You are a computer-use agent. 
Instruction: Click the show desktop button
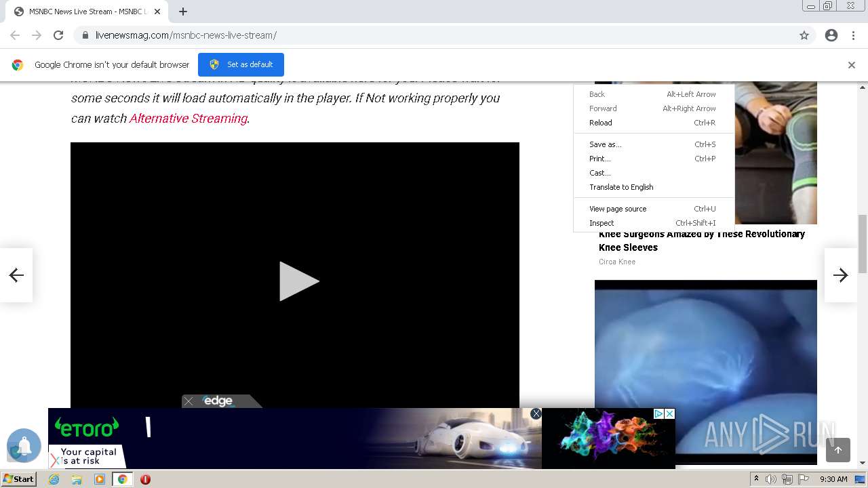coord(860,479)
